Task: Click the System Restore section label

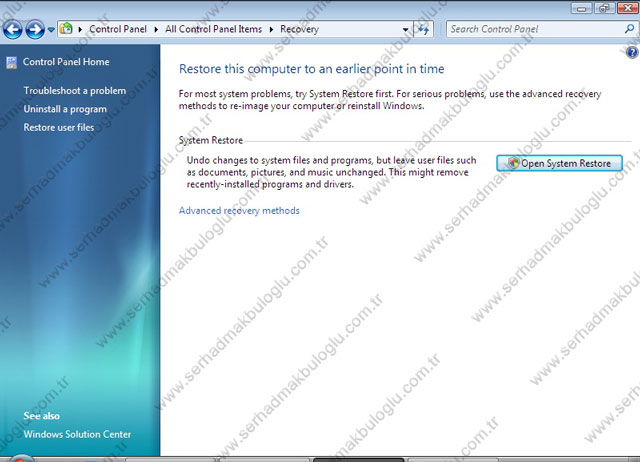Action: click(211, 140)
